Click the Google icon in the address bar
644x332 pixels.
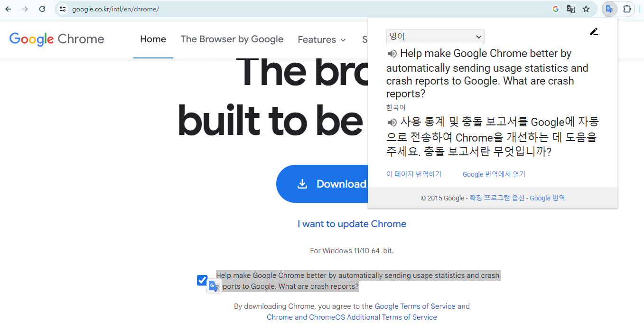[x=556, y=9]
